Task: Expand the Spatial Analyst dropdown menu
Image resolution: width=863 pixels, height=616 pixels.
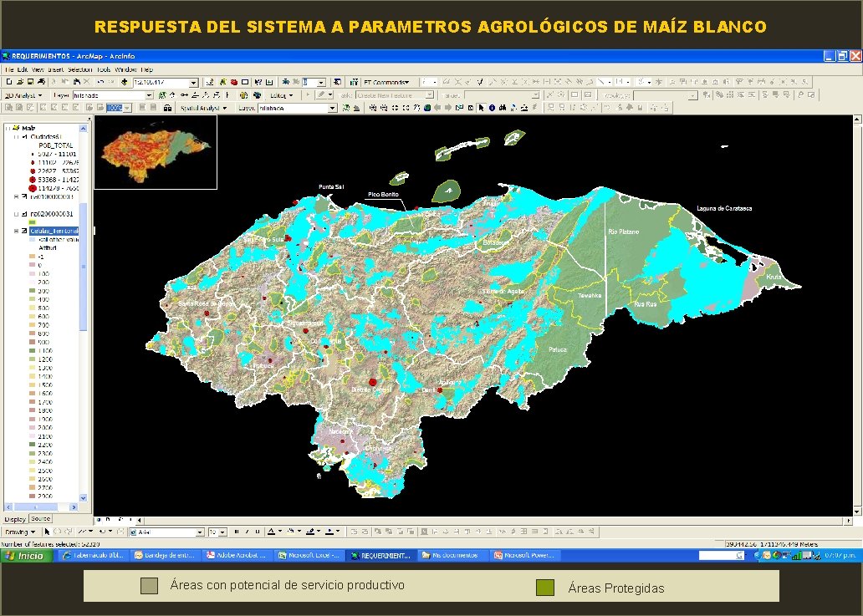Action: pyautogui.click(x=204, y=108)
